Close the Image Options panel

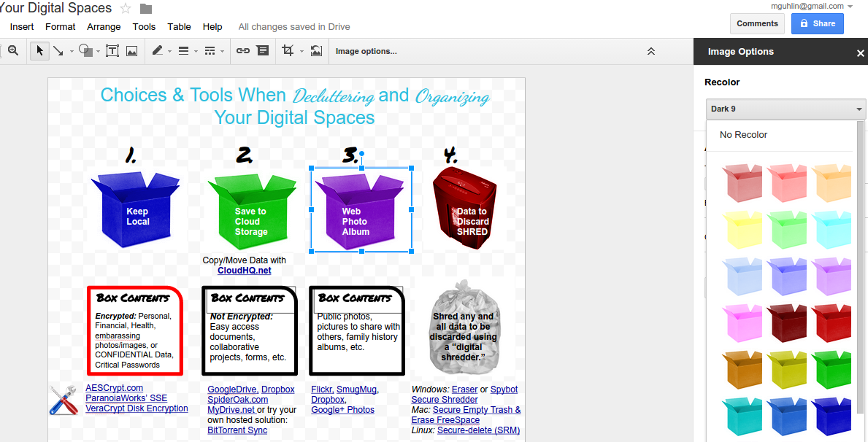[860, 53]
